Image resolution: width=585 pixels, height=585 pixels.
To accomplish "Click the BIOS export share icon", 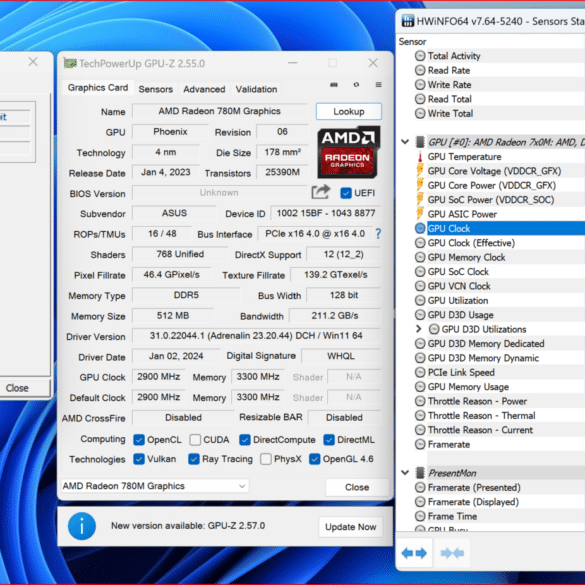I will (320, 192).
